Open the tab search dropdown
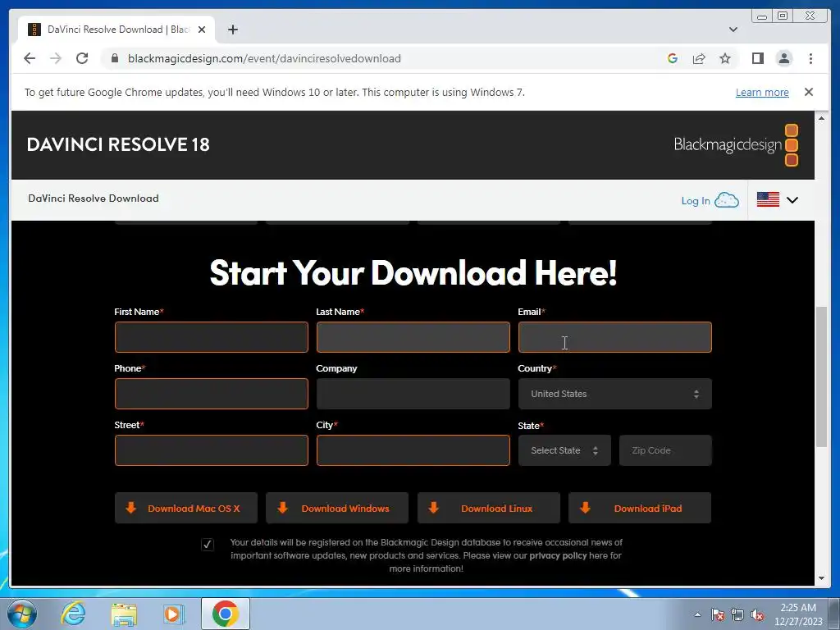This screenshot has height=630, width=840. 733,30
